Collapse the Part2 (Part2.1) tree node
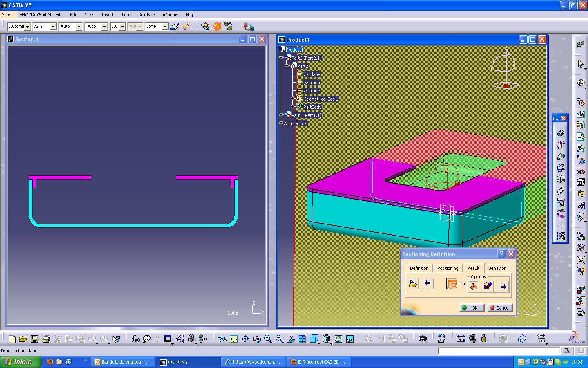 (281, 58)
